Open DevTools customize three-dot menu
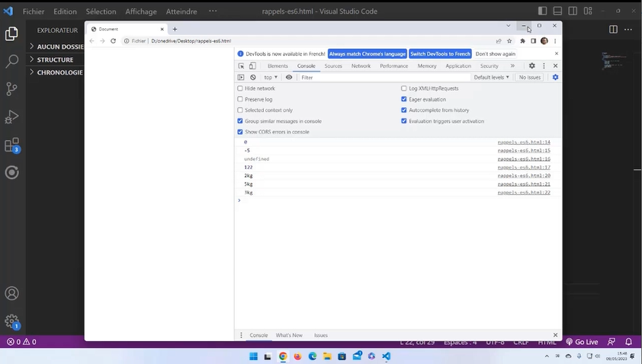This screenshot has width=642, height=364. [x=544, y=65]
